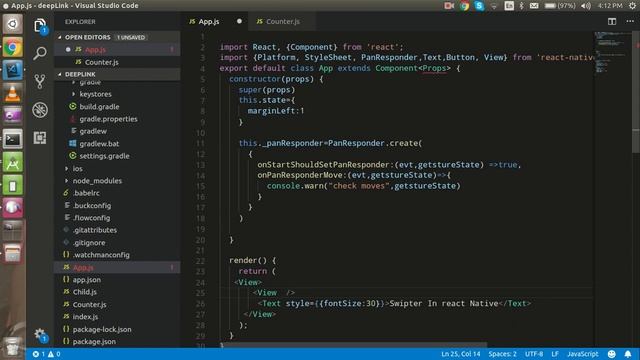The width and height of the screenshot is (640, 360).
Task: Open the notifications bell in status bar
Action: coord(628,354)
